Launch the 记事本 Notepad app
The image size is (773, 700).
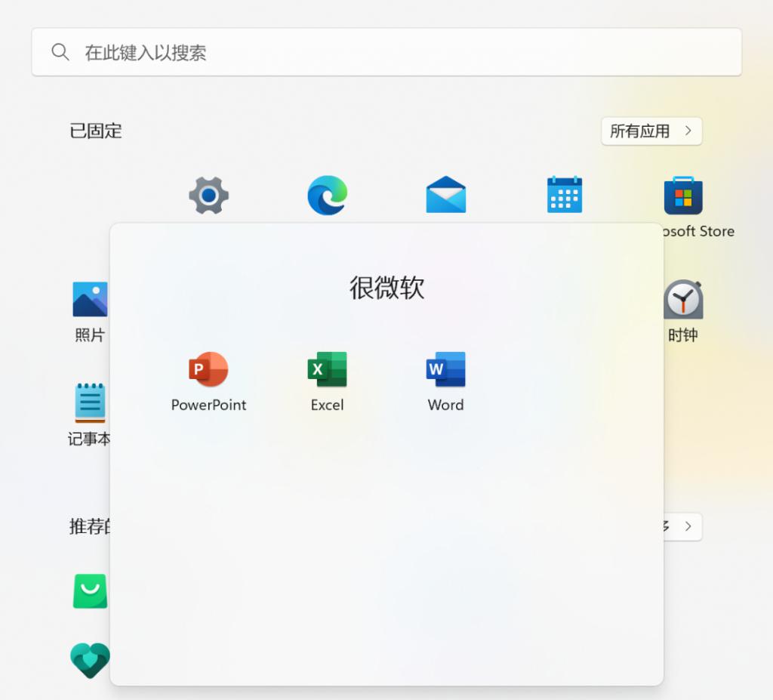coord(90,402)
